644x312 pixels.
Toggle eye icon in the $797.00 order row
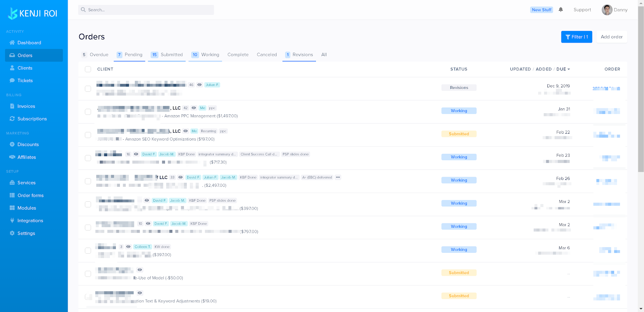(148, 224)
